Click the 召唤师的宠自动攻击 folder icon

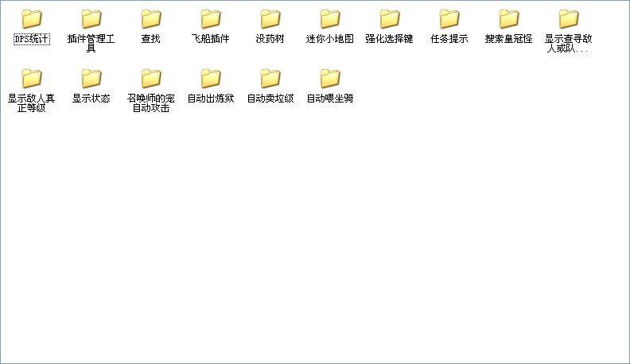tap(150, 78)
